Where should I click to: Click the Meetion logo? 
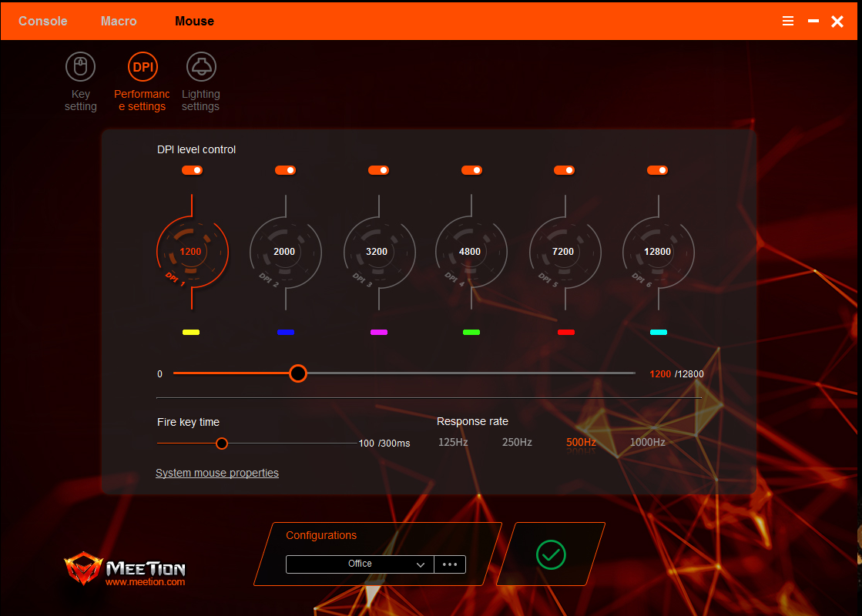pyautogui.click(x=126, y=569)
